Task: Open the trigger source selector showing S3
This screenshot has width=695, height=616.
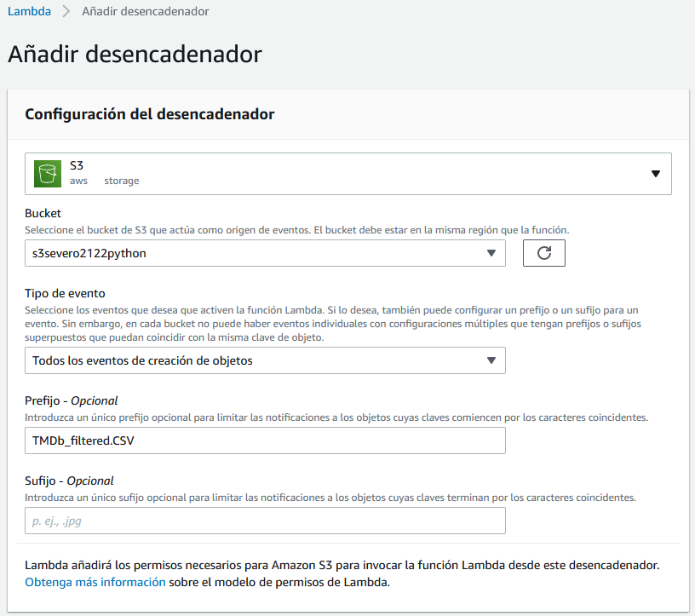Action: click(x=347, y=173)
